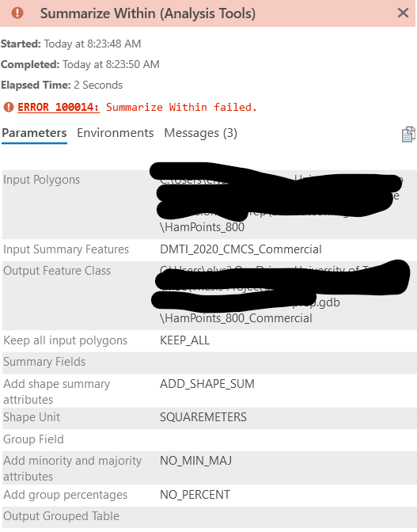Open the ERROR 100014 help link
The height and width of the screenshot is (532, 417).
tap(59, 107)
